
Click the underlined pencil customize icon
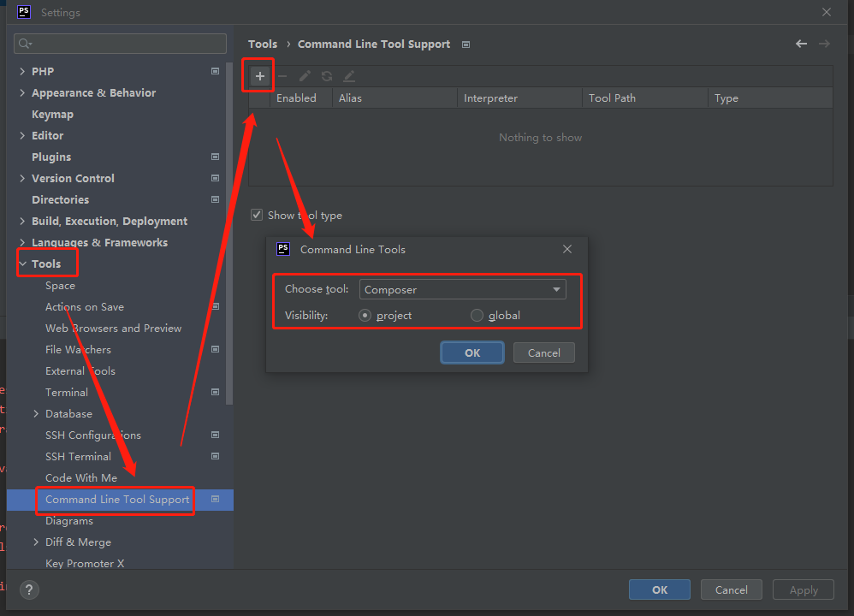point(349,76)
